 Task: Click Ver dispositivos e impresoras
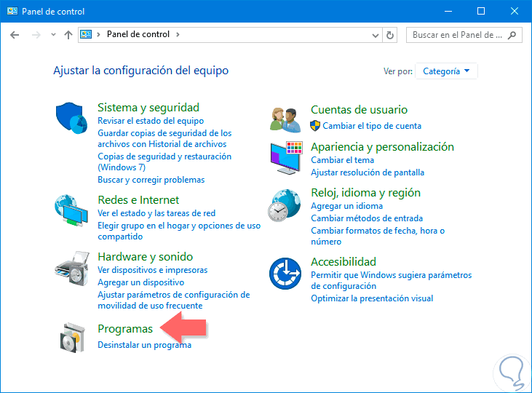point(152,270)
